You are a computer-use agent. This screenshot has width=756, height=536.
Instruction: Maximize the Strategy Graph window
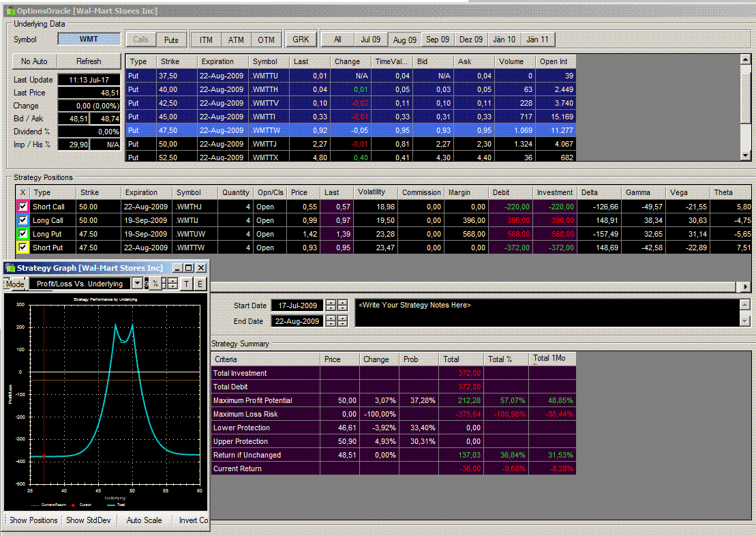click(x=188, y=268)
